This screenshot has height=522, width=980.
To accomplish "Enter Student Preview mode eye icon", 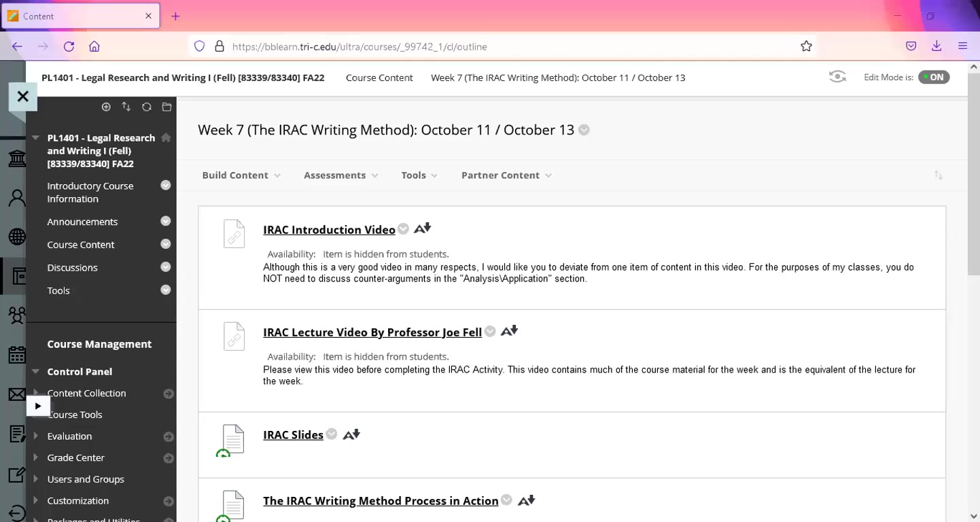I will pyautogui.click(x=837, y=77).
